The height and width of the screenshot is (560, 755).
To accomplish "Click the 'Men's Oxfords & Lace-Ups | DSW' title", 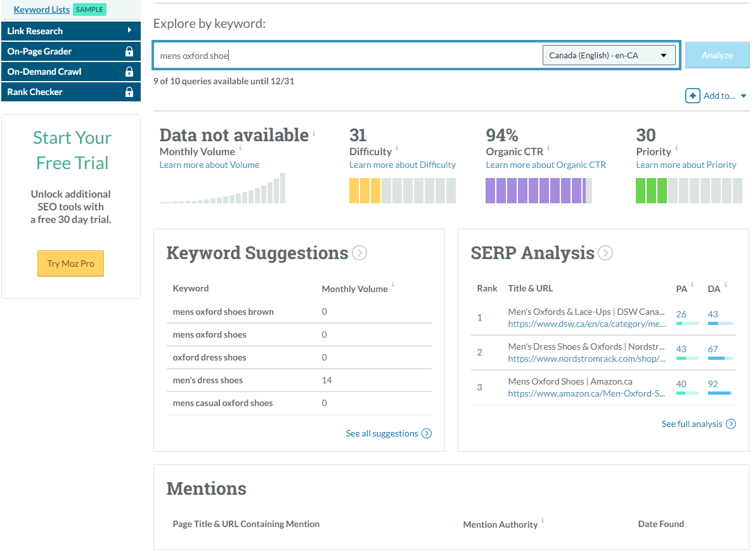I will point(586,312).
